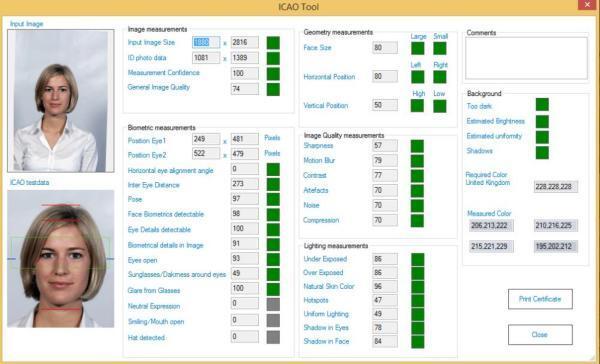
Task: Click the gray indicator next to Hat detected
Action: pos(273,337)
